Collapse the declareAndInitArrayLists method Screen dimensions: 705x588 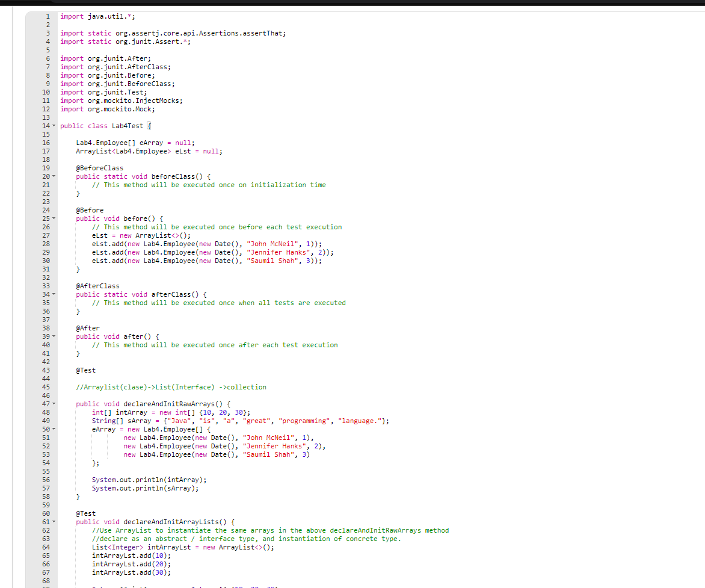tap(53, 522)
